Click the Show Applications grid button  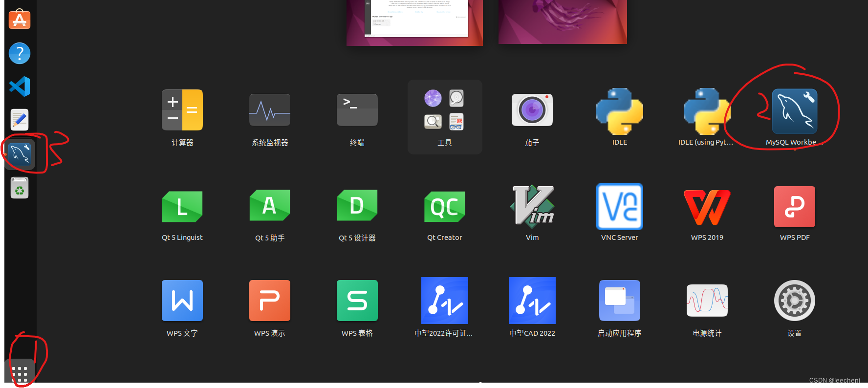click(20, 373)
